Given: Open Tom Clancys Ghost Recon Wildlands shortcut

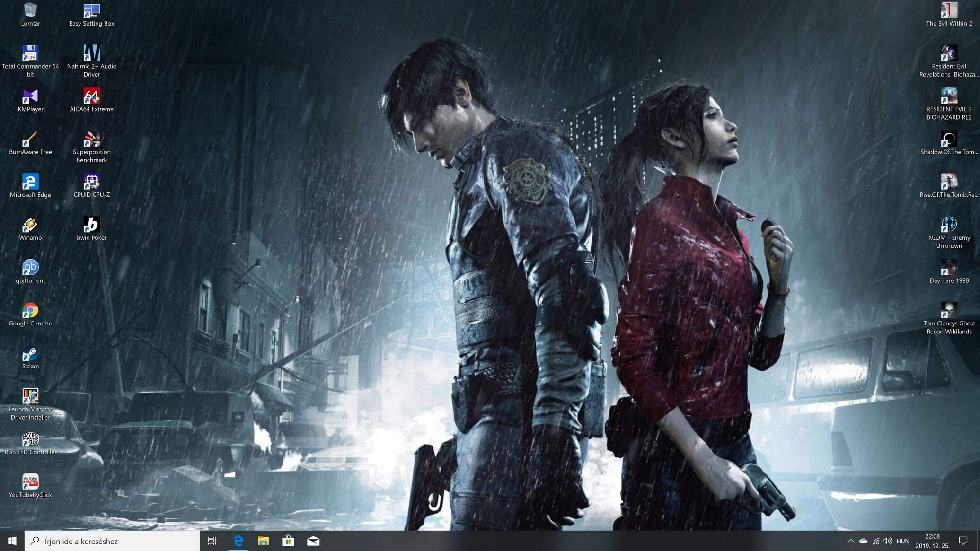Looking at the screenshot, I should click(949, 318).
